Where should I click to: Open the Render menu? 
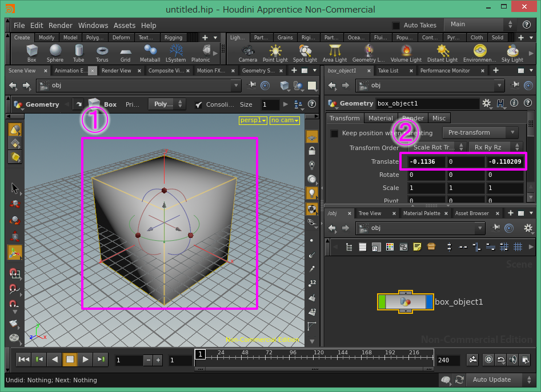coord(61,26)
